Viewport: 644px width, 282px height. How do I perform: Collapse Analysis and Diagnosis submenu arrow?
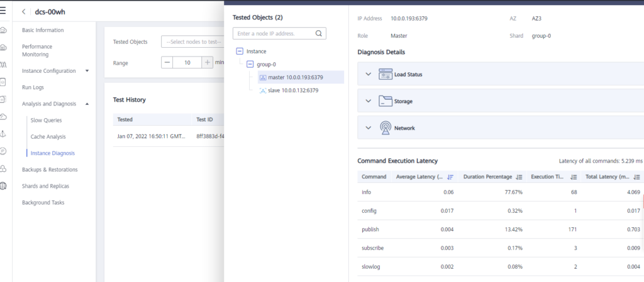click(x=87, y=104)
